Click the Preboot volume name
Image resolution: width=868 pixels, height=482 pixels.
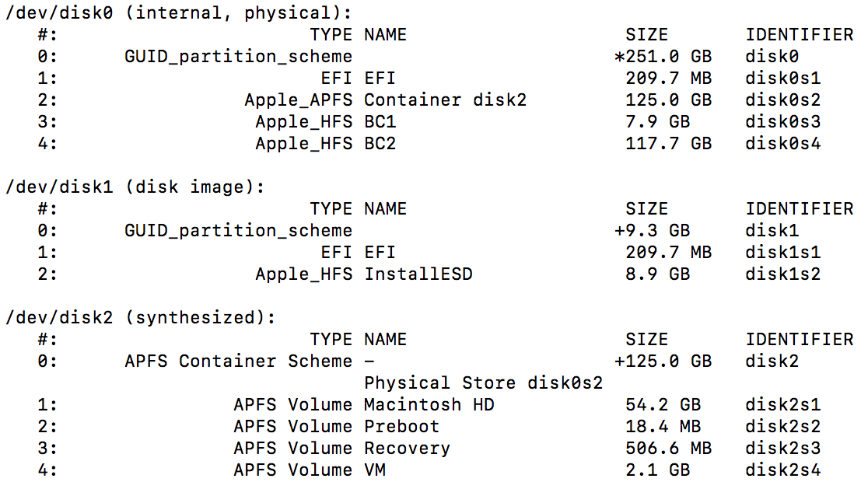401,426
